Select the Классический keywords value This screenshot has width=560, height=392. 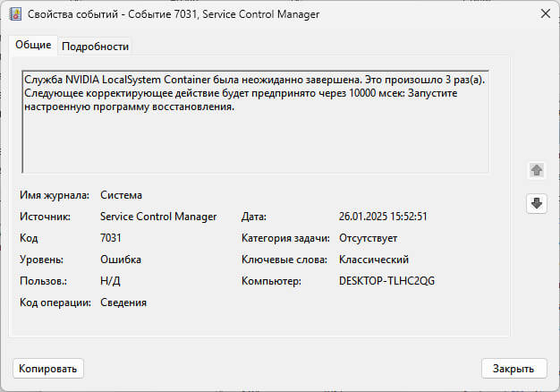[373, 260]
